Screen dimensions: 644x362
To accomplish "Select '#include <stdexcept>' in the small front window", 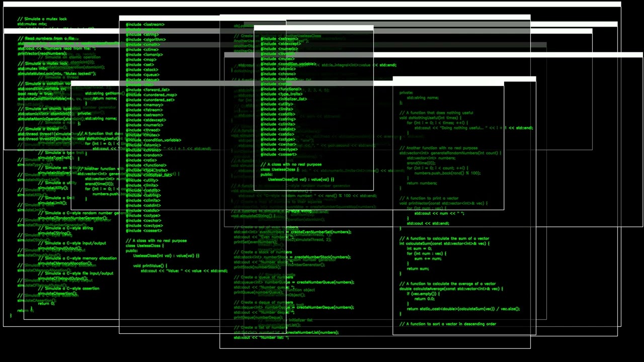I will click(x=281, y=44).
